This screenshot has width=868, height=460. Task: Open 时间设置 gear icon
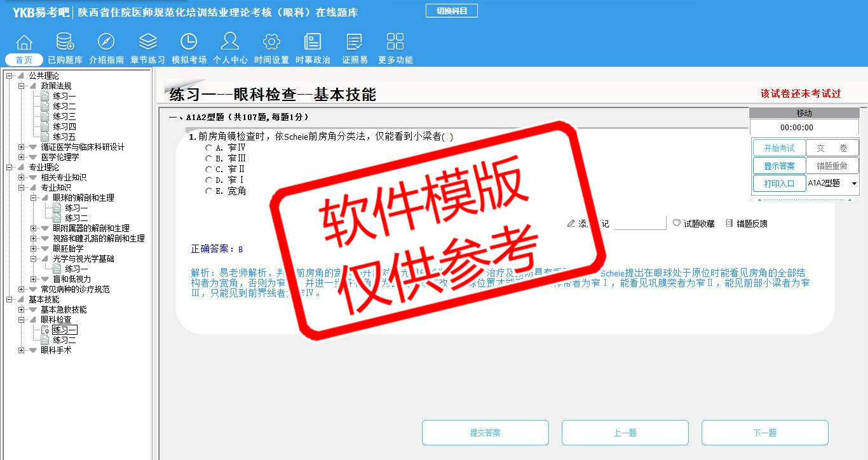(271, 43)
